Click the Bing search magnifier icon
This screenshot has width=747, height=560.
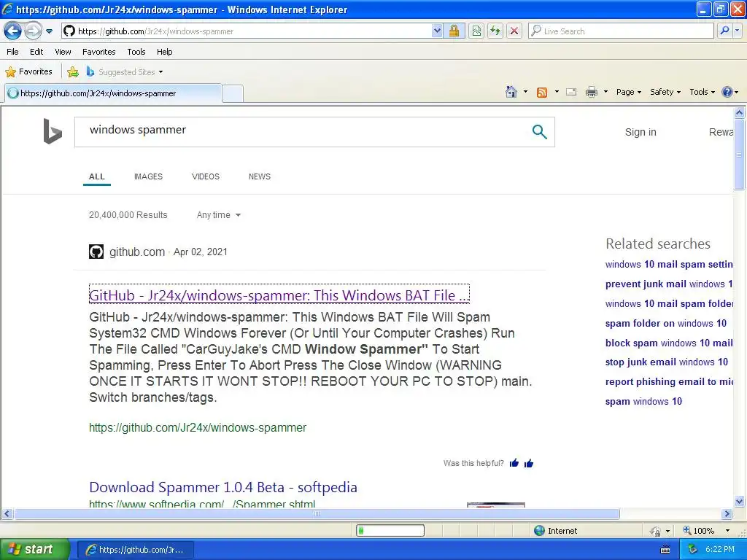539,132
